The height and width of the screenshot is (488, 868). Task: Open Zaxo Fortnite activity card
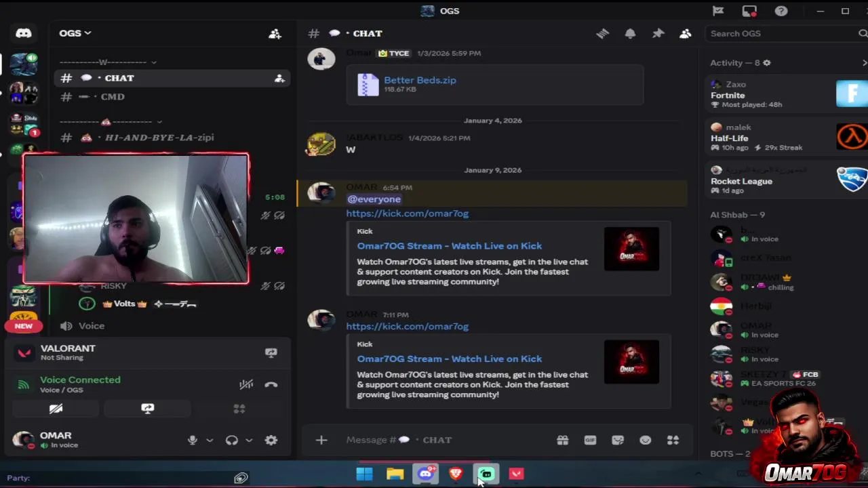point(787,94)
